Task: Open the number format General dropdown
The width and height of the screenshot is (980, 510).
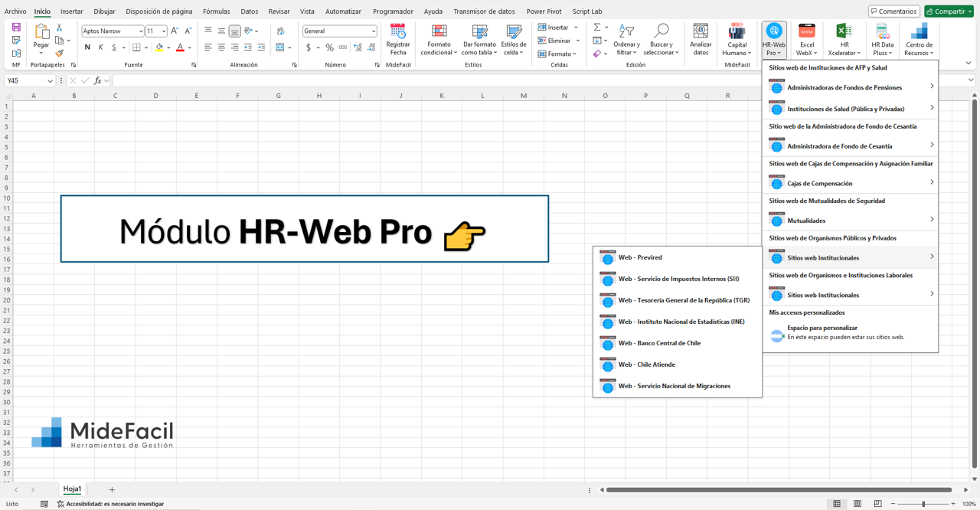Action: pos(374,31)
